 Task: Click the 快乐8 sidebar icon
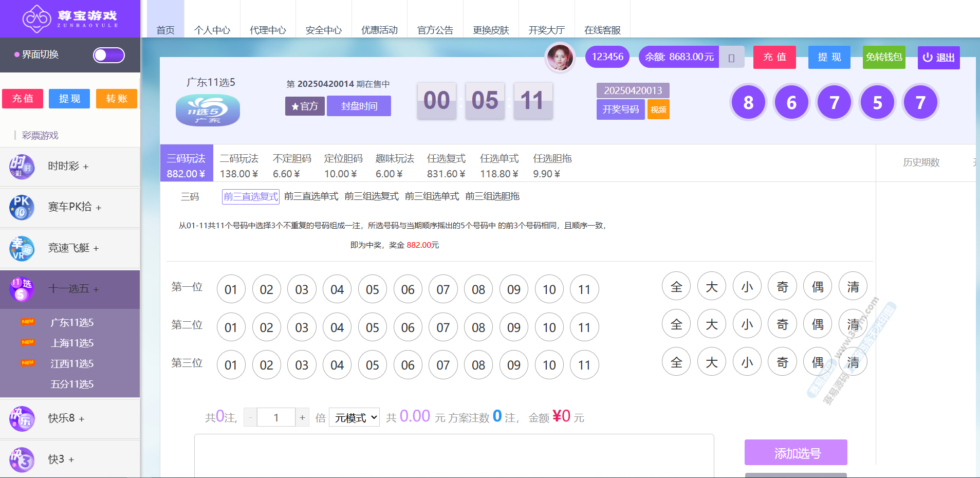[22, 418]
